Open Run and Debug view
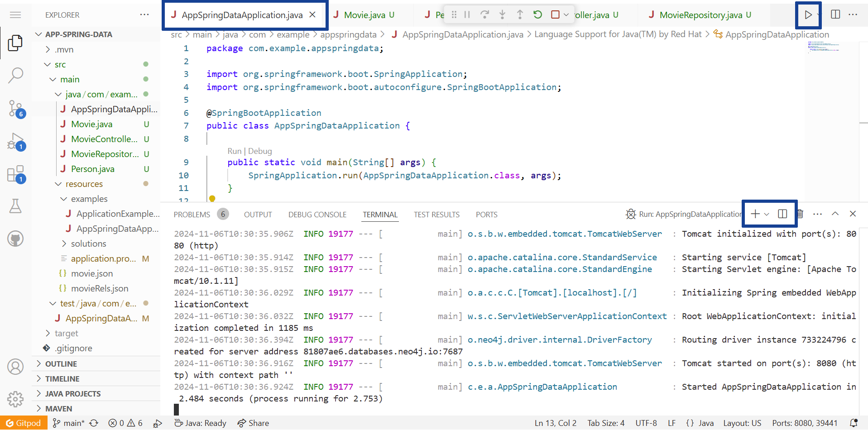868x430 pixels. [x=15, y=141]
